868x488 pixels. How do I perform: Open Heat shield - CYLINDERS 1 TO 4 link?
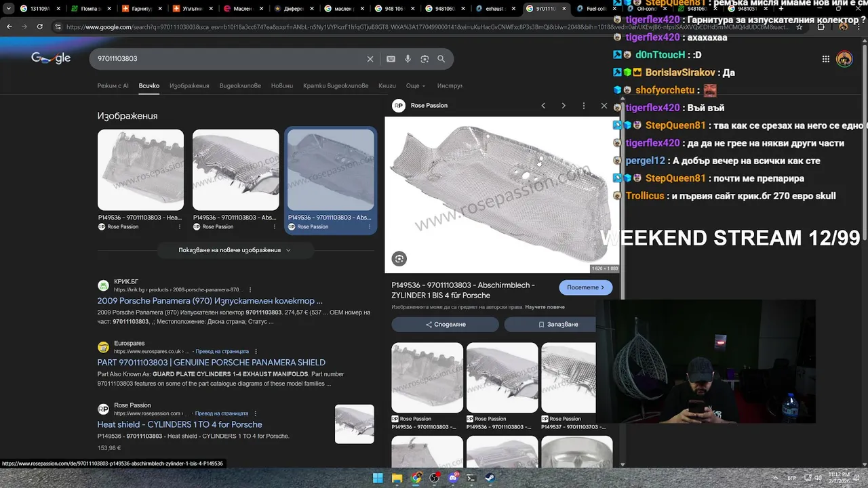pyautogui.click(x=180, y=425)
